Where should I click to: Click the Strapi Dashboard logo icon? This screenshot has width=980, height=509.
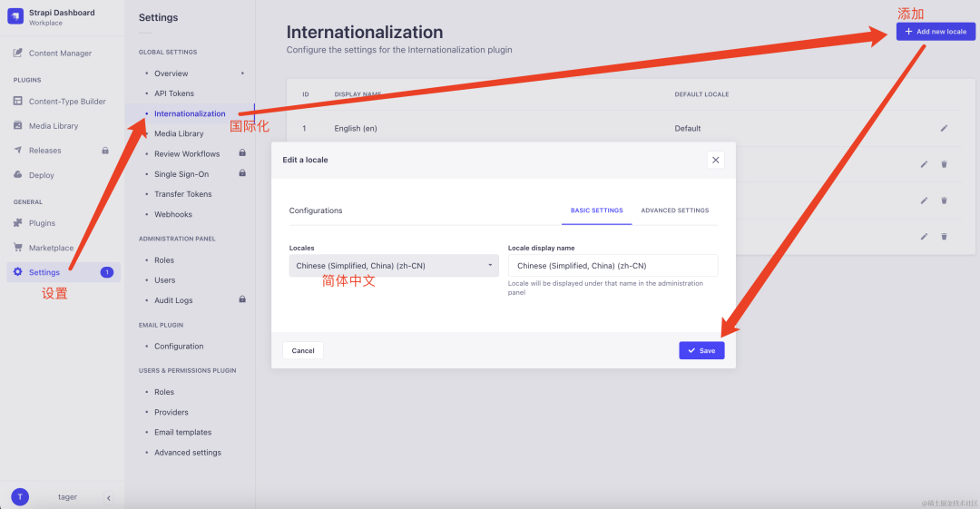15,16
